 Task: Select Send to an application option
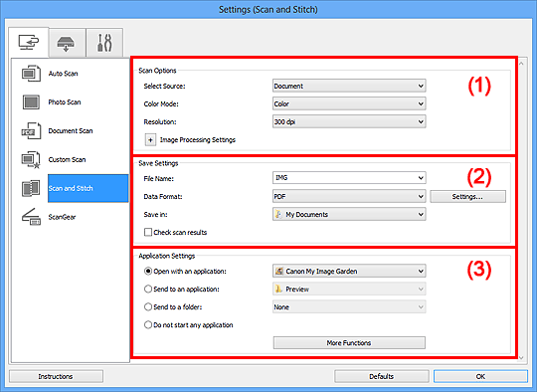click(148, 290)
